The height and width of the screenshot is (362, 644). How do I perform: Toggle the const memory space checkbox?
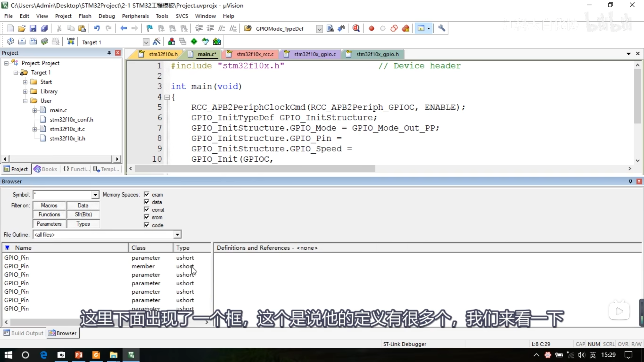(147, 209)
